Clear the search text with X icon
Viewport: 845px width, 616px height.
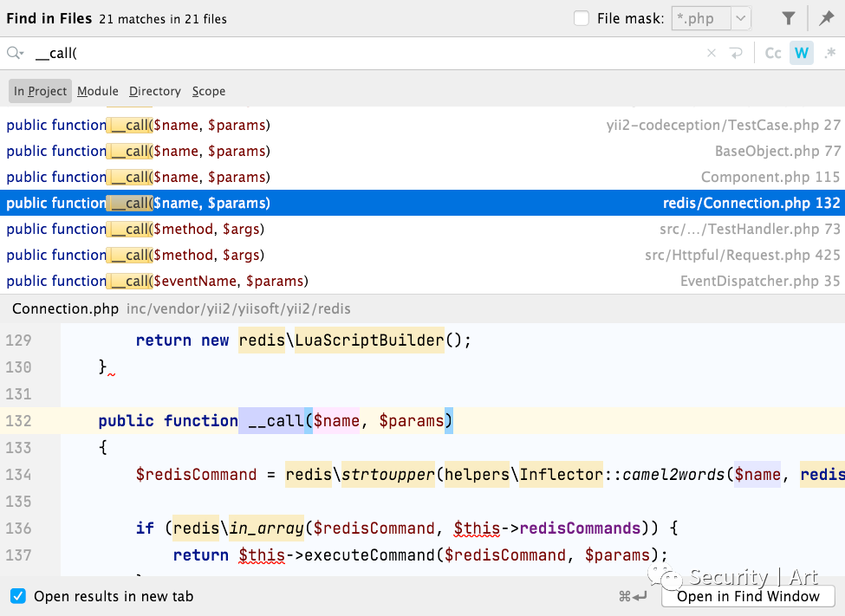click(712, 53)
